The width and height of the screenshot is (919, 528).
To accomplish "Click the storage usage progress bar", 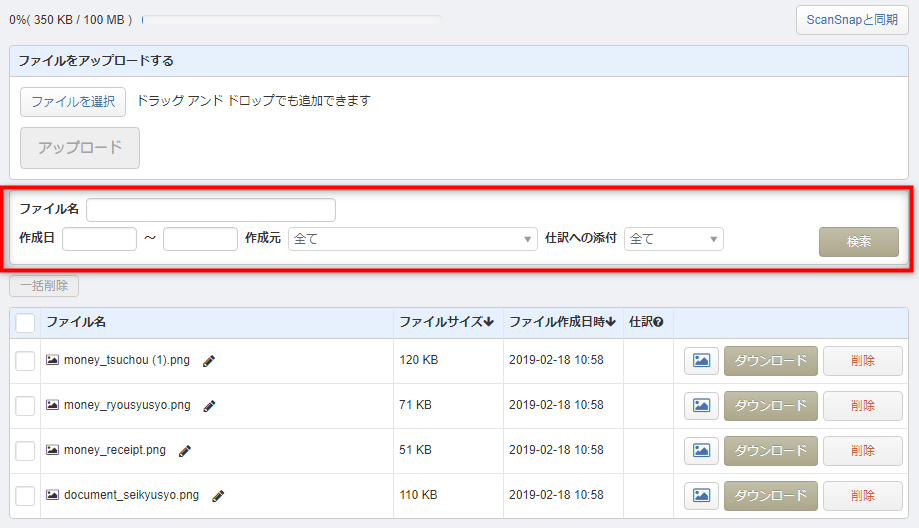I will click(x=292, y=20).
